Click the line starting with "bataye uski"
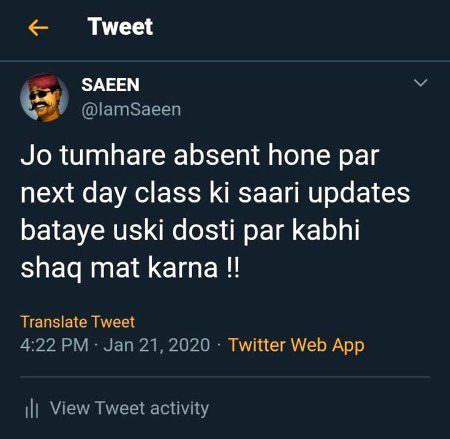Image resolution: width=450 pixels, height=439 pixels. 190,231
